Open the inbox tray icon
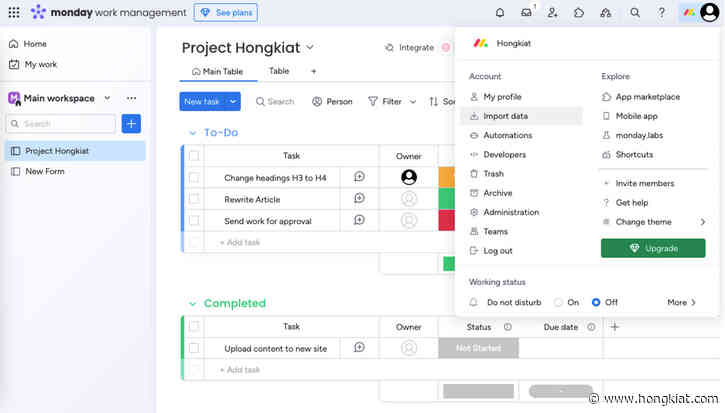Image resolution: width=725 pixels, height=413 pixels. click(527, 13)
